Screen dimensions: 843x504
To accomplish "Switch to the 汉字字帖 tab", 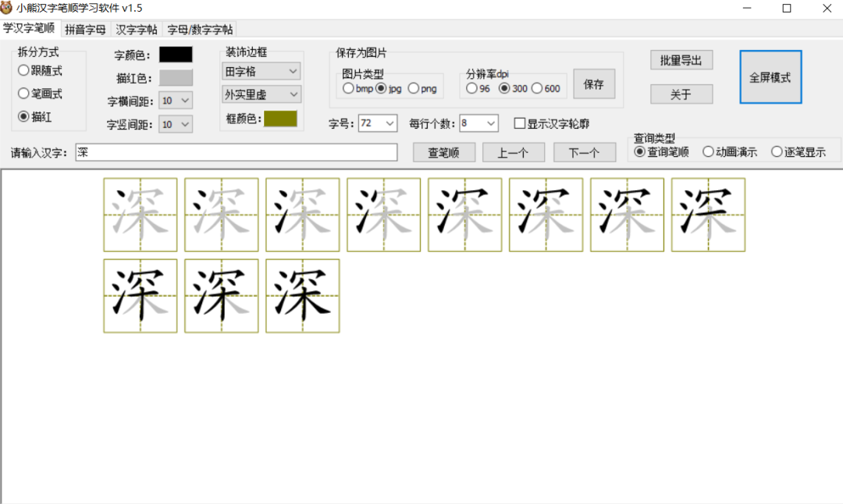I will click(137, 30).
